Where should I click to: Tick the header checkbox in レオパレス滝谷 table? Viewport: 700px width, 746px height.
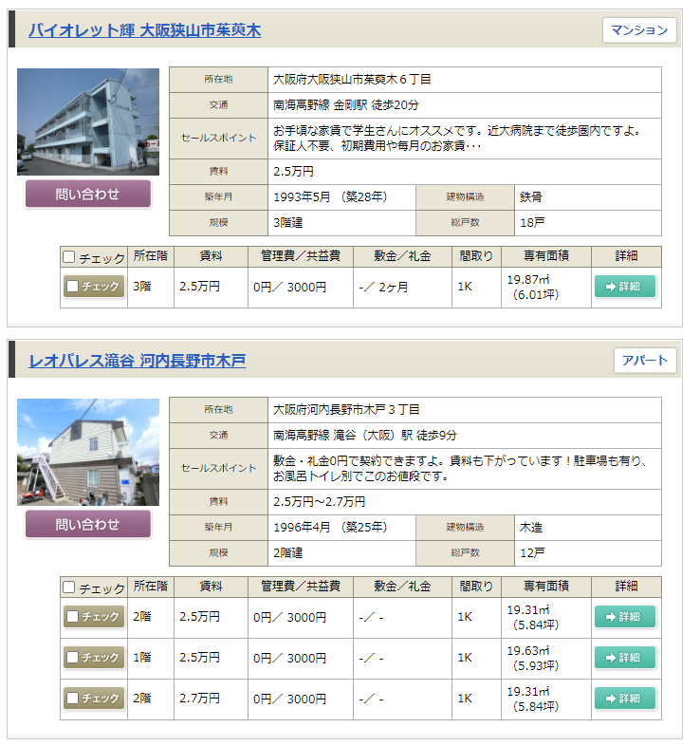coord(69,587)
